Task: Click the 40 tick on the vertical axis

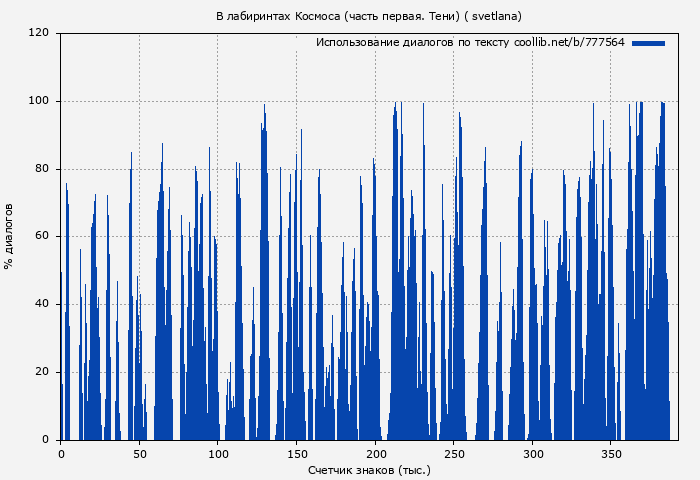Action: click(43, 304)
